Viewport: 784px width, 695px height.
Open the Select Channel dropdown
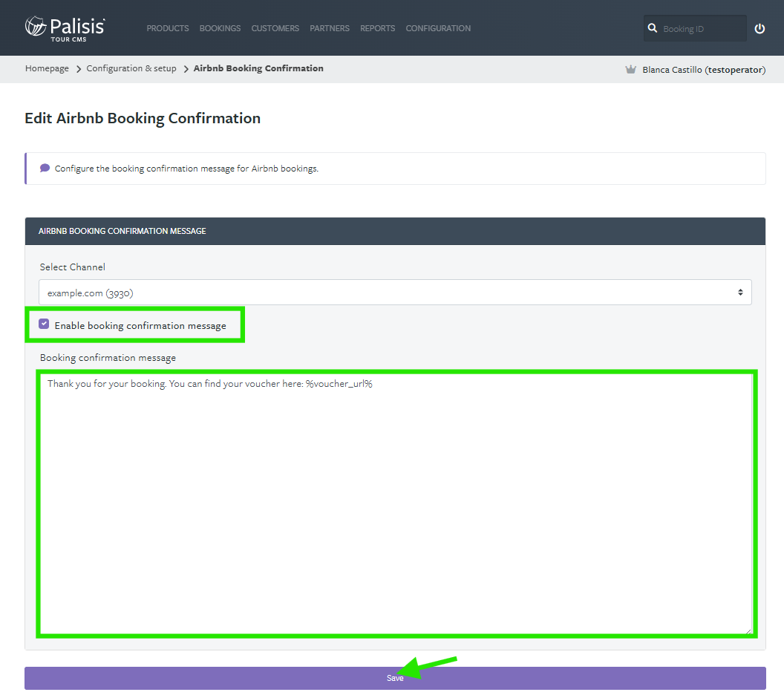click(x=395, y=293)
